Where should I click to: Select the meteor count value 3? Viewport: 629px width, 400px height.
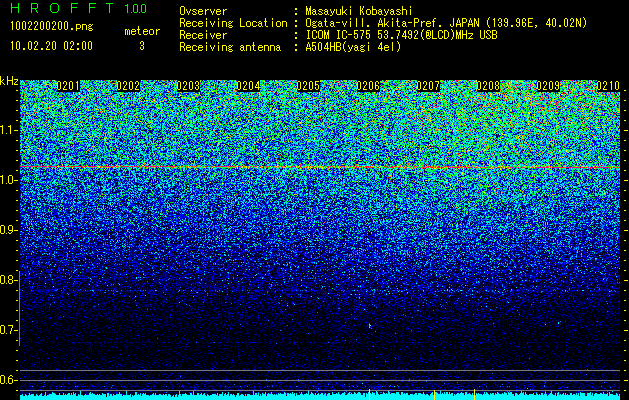(142, 46)
